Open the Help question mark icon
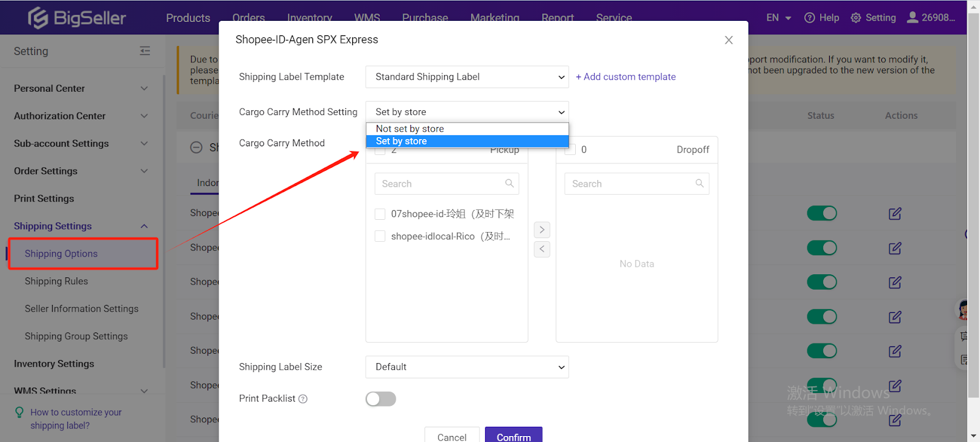Image resolution: width=980 pixels, height=442 pixels. [x=809, y=18]
